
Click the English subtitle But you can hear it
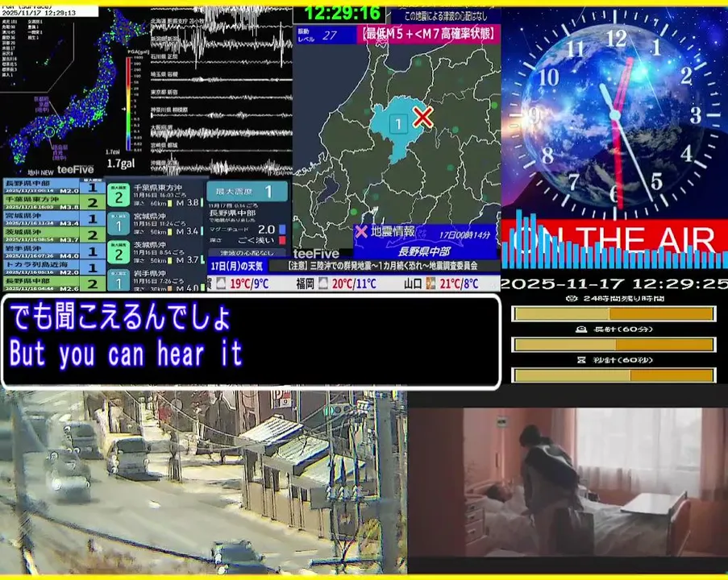pos(126,353)
